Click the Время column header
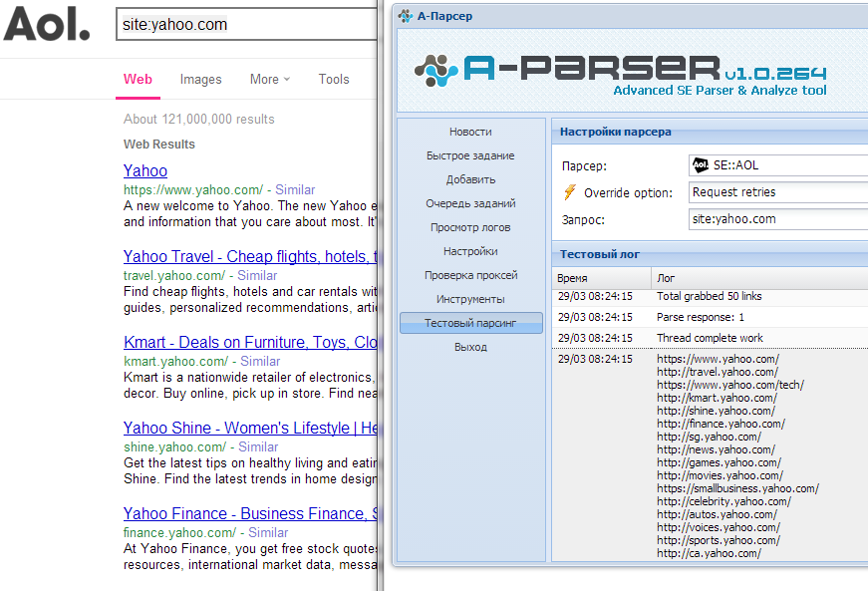Screen dimensions: 868x591 [602, 278]
